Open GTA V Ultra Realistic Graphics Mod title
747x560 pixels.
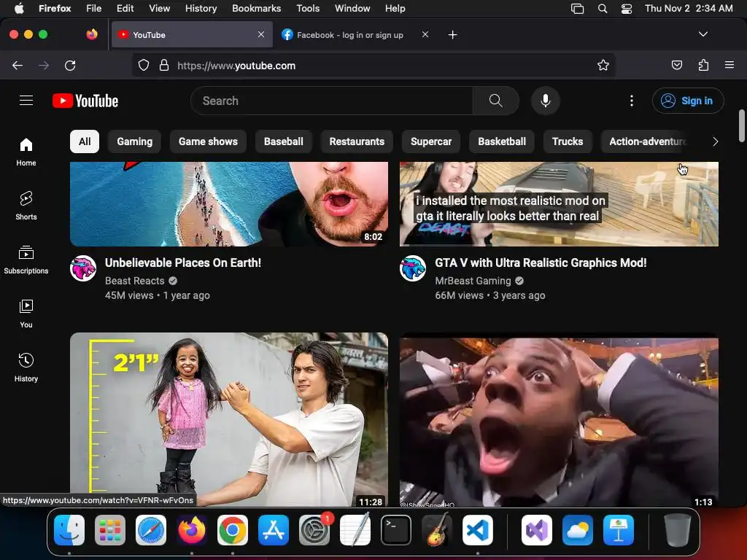[x=541, y=262]
